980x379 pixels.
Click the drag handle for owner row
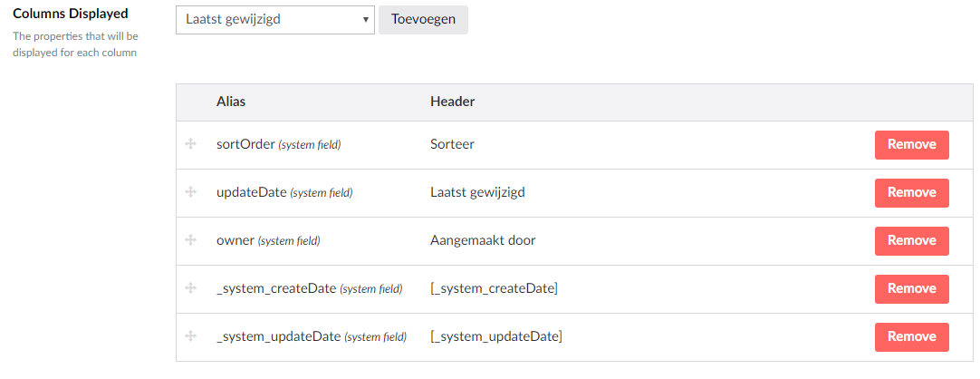(x=191, y=240)
